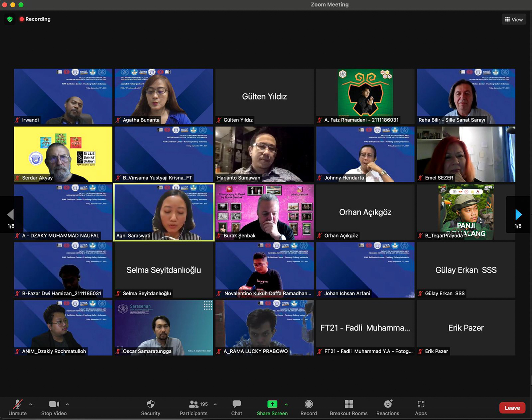532x420 pixels.
Task: Click muted mic icon beside Agatha Bunanta
Action: [x=118, y=120]
